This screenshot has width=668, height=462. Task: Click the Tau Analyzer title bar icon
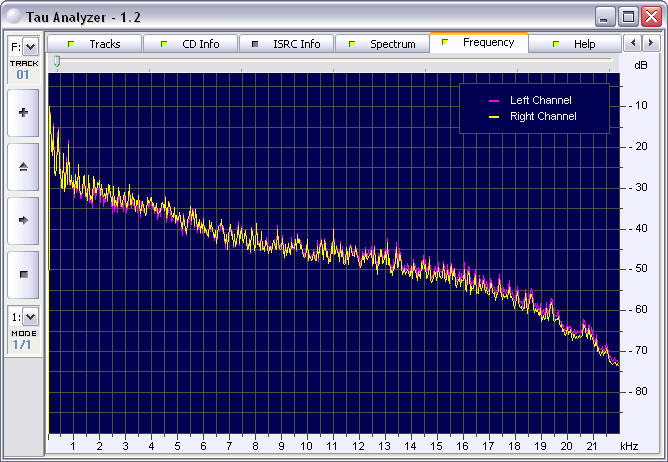pyautogui.click(x=14, y=16)
